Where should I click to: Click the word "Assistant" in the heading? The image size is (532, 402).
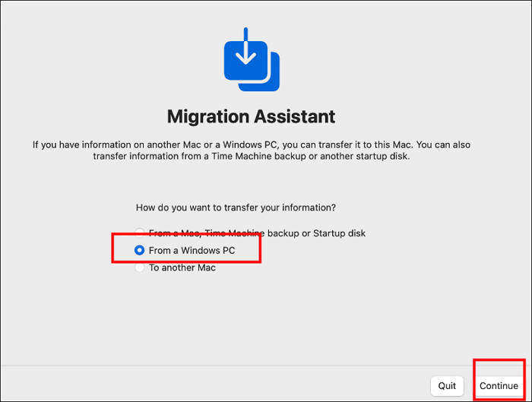coord(296,117)
